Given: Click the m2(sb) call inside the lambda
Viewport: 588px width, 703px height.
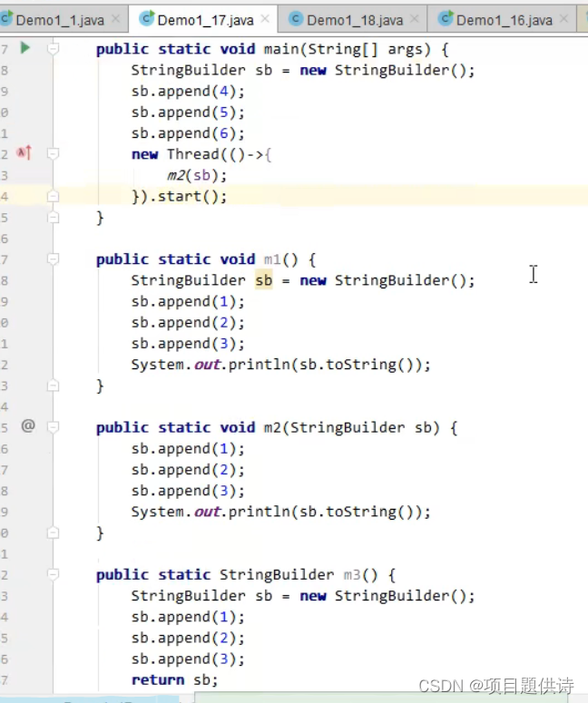Looking at the screenshot, I should tap(197, 175).
